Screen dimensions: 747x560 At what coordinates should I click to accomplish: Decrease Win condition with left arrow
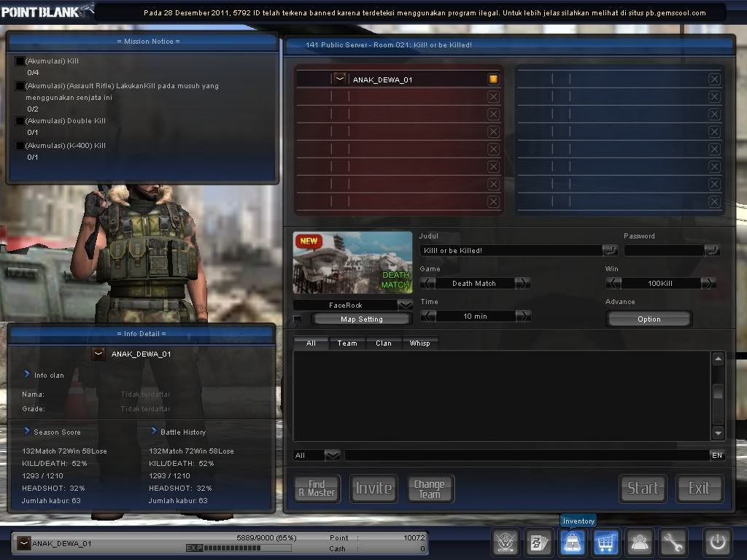(x=614, y=284)
